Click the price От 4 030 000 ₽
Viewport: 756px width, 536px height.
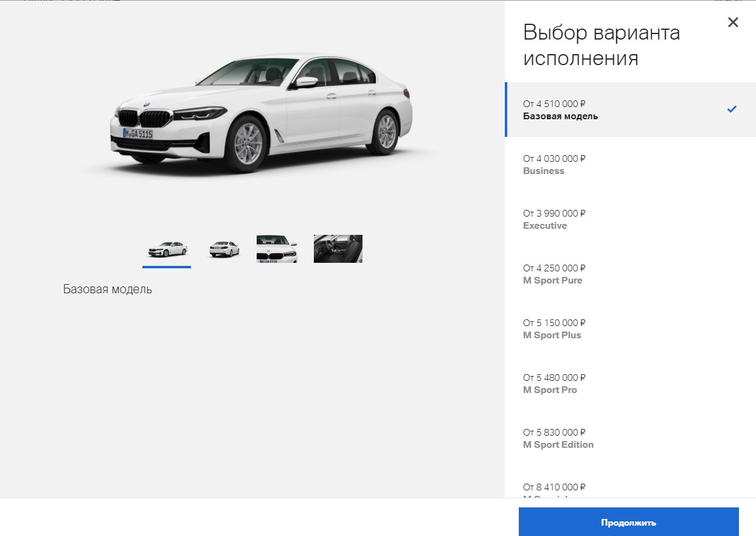pyautogui.click(x=554, y=159)
